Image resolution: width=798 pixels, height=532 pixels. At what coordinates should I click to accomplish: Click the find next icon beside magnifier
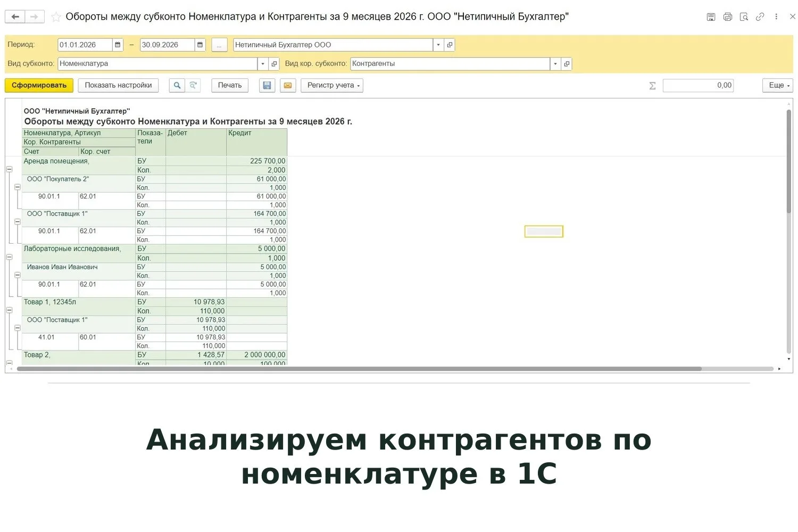tap(193, 85)
